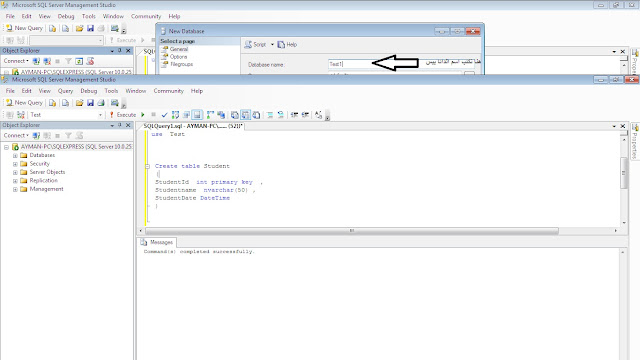Click Include Client Statistics icon
The height and width of the screenshot is (360, 640).
tap(221, 115)
